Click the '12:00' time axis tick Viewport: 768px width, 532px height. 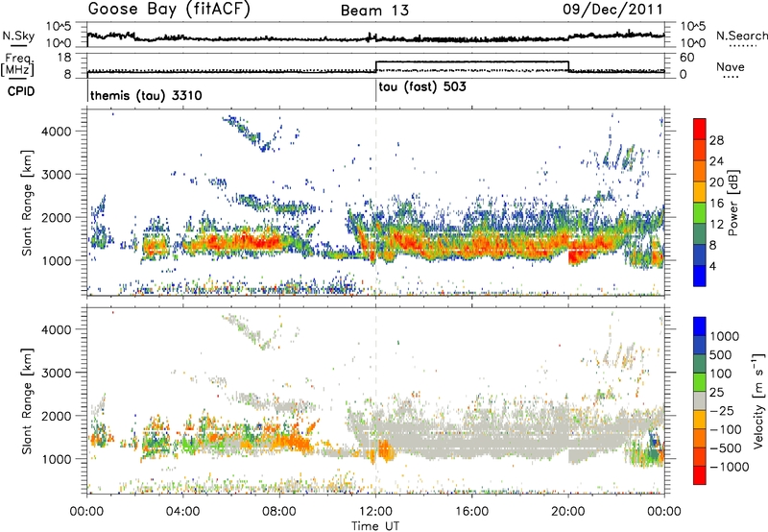[x=375, y=512]
